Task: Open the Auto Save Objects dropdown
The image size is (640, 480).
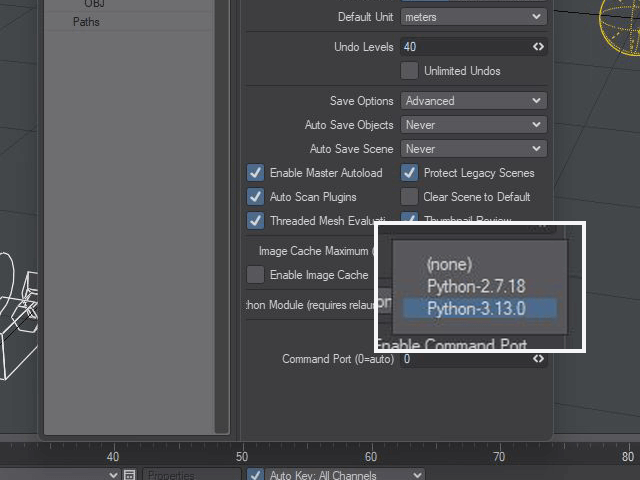Action: (473, 125)
